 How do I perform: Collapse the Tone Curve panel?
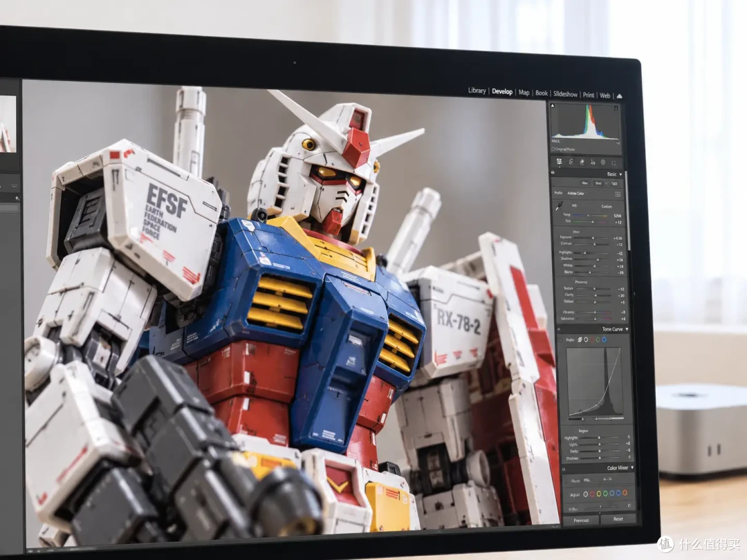(627, 329)
